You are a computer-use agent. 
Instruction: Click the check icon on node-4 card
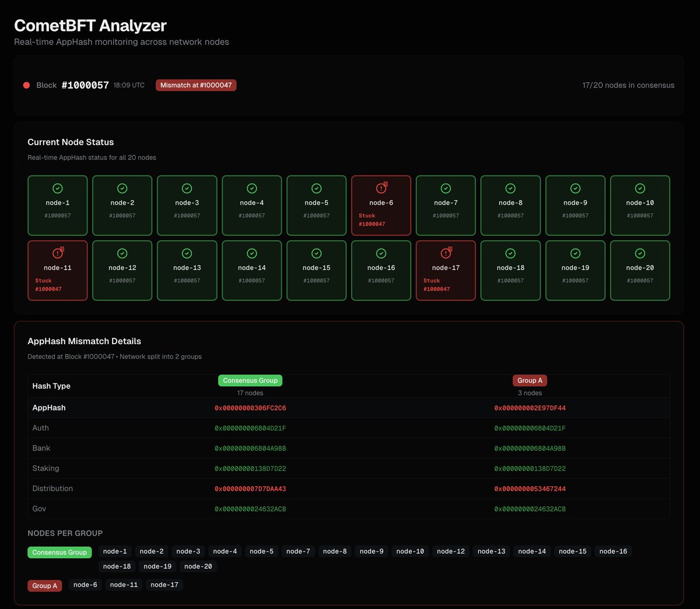252,188
